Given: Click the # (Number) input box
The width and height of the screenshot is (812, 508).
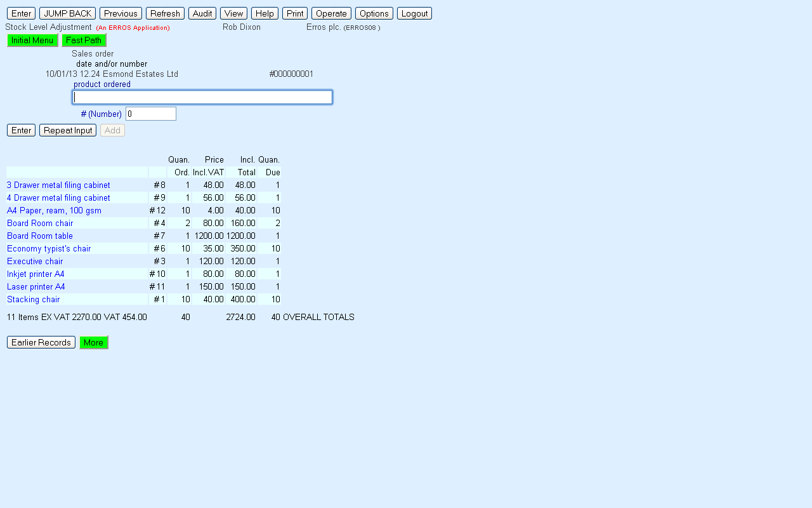Looking at the screenshot, I should [x=151, y=114].
